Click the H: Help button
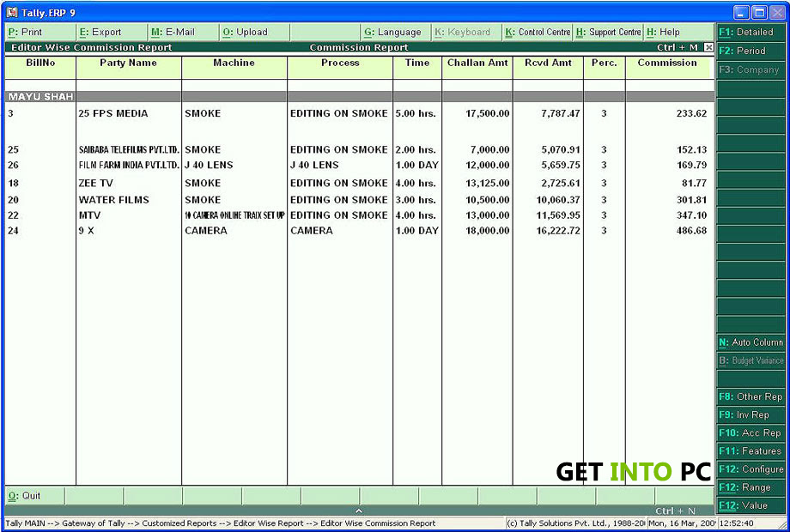The width and height of the screenshot is (790, 532). pos(678,32)
